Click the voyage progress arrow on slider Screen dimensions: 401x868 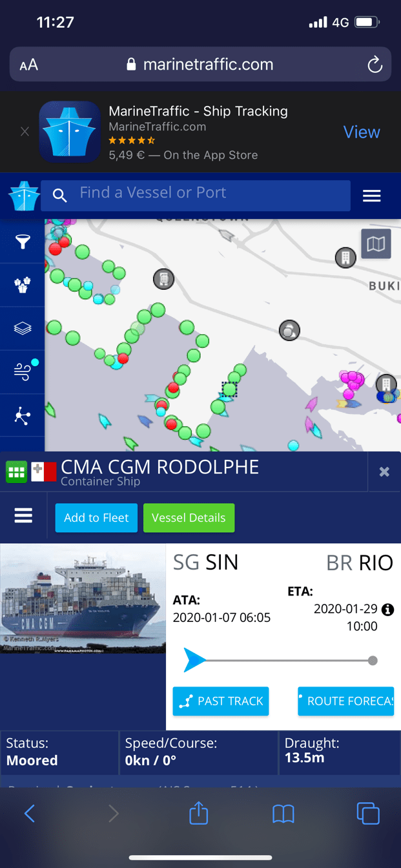[194, 660]
